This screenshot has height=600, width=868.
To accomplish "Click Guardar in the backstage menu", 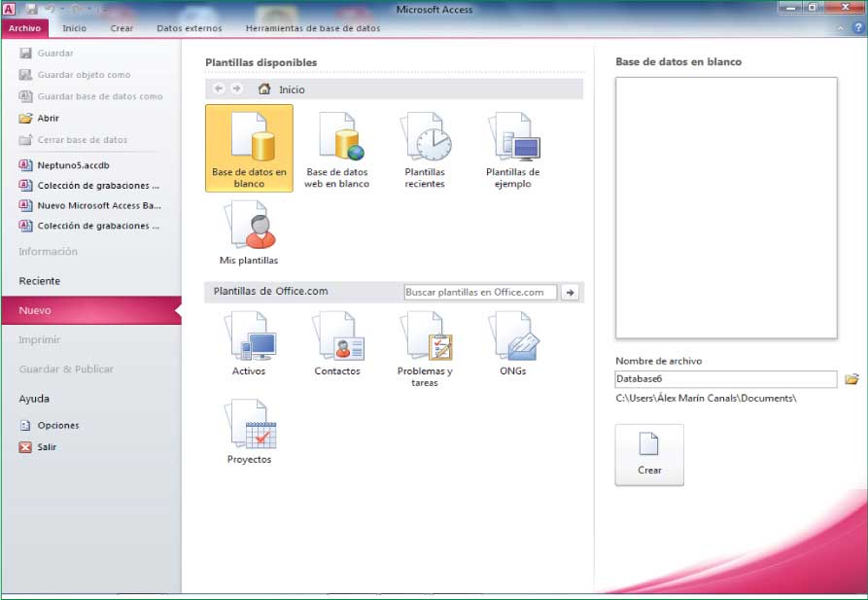I will 46,53.
